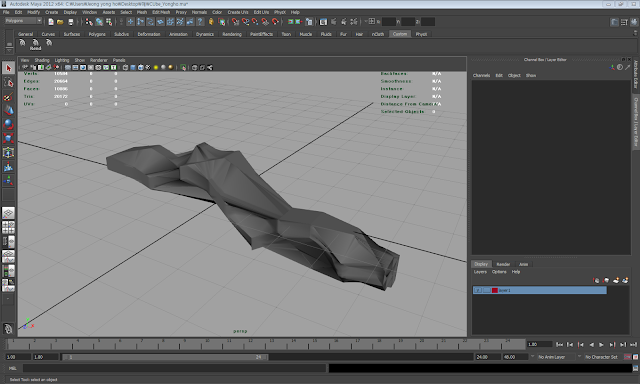
Task: Select by hierarchy mode icon
Action: pyautogui.click(x=89, y=22)
